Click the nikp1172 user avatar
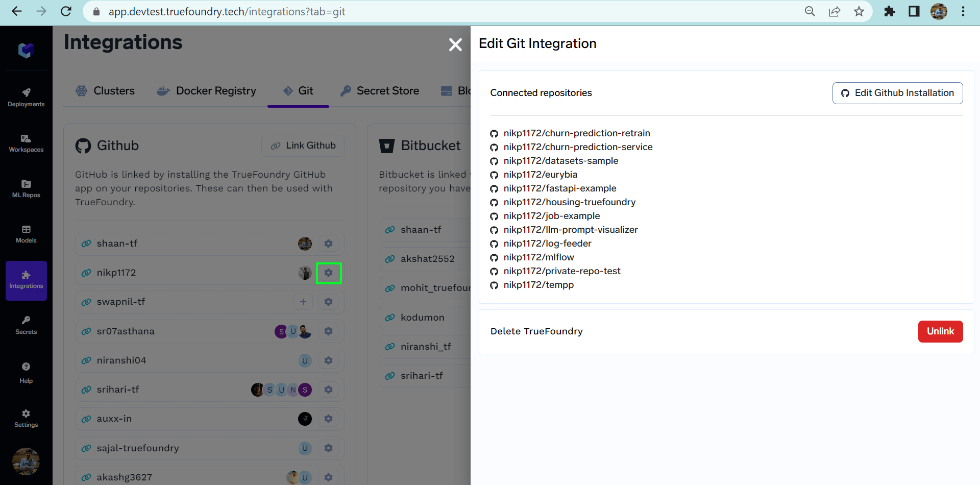 click(x=305, y=273)
